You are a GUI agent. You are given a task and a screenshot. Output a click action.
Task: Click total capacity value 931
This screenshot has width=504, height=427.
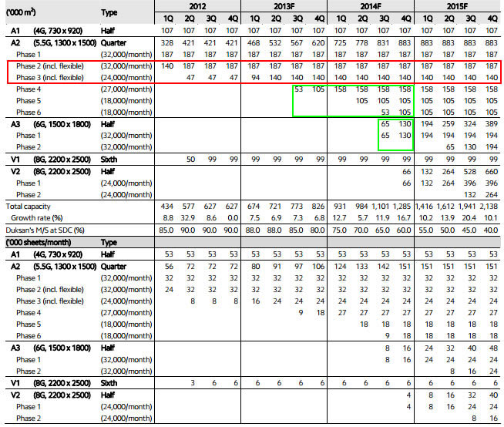click(340, 207)
